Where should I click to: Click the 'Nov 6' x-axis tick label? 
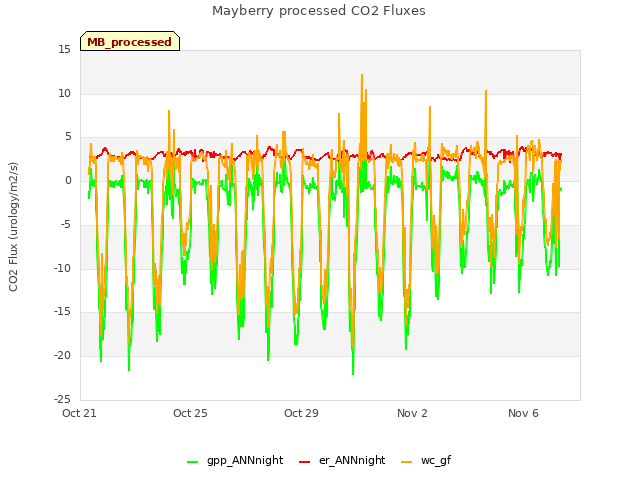523,413
